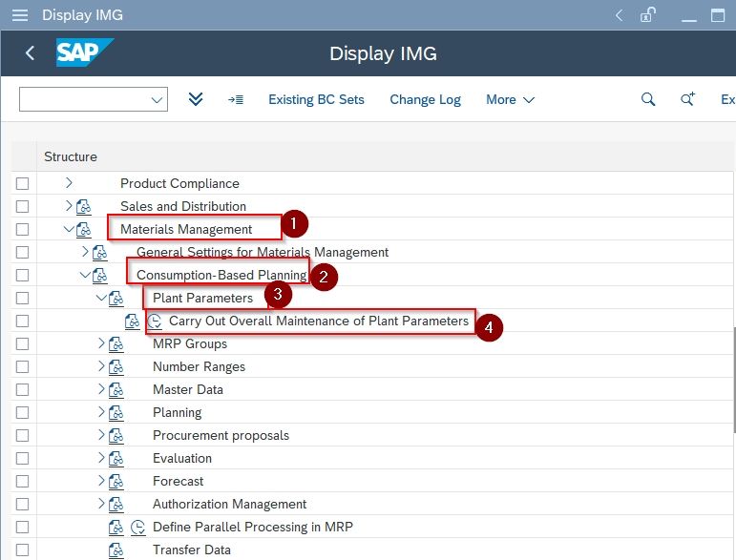Collapse the Materials Management node
The height and width of the screenshot is (560, 736).
click(x=69, y=229)
